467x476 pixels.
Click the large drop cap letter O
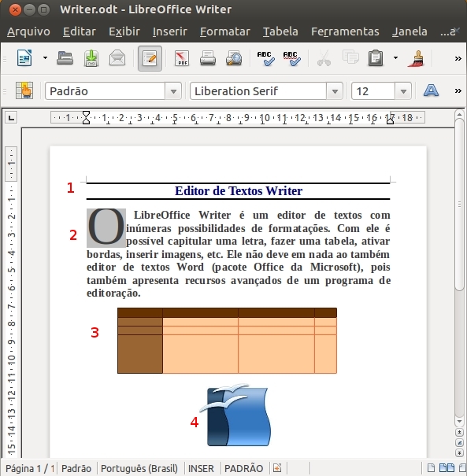tap(106, 227)
